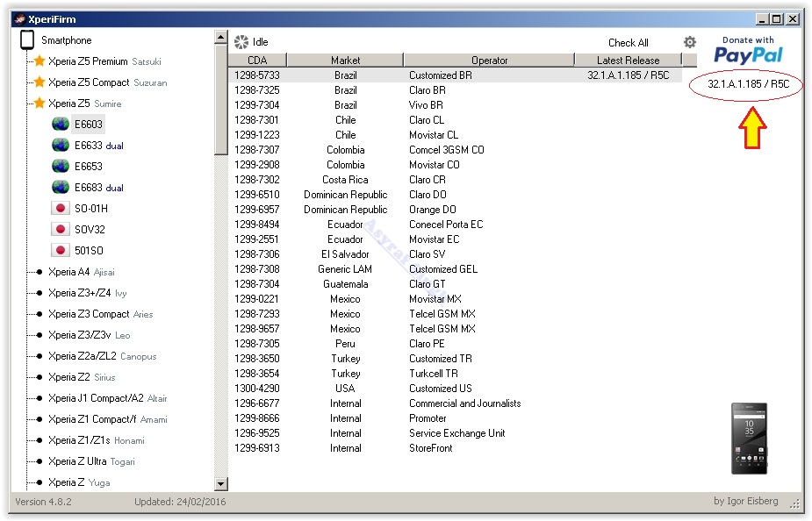The width and height of the screenshot is (812, 521).
Task: Select the Promoter row
Action: [x=456, y=418]
